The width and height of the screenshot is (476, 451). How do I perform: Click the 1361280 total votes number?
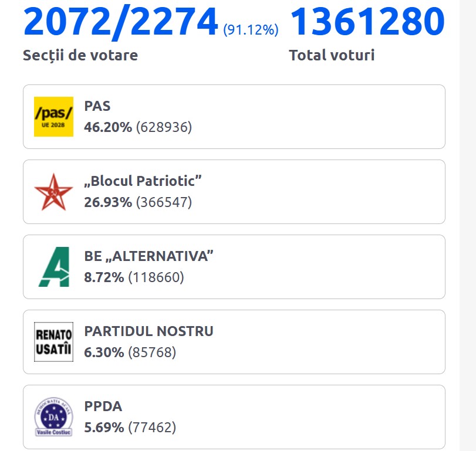[367, 22]
